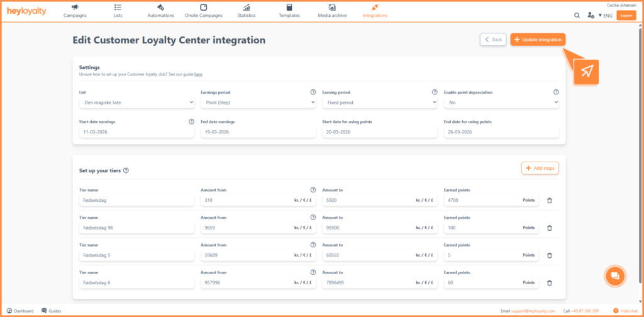Open the Automations menu

[x=160, y=11]
